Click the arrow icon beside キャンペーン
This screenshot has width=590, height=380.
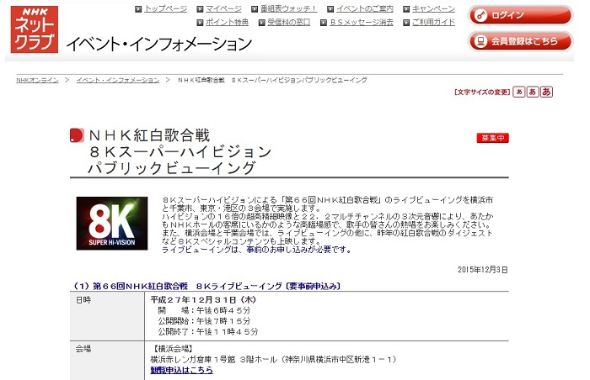click(406, 9)
